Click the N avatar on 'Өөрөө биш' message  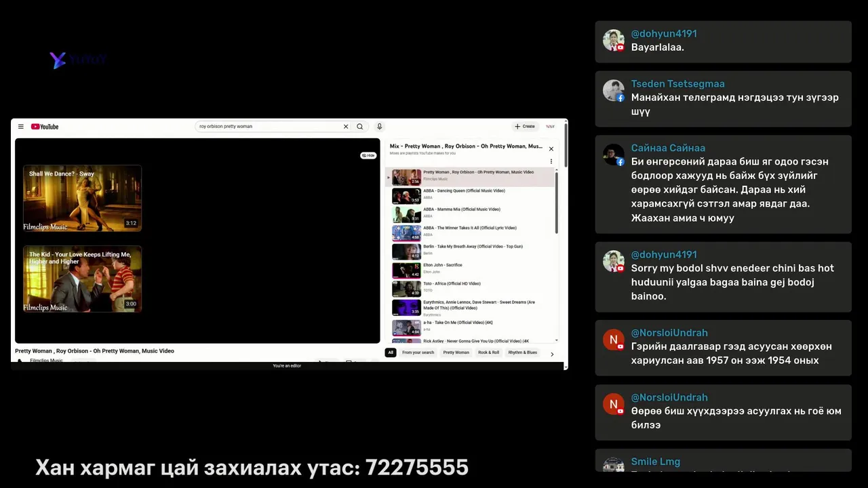click(x=614, y=404)
